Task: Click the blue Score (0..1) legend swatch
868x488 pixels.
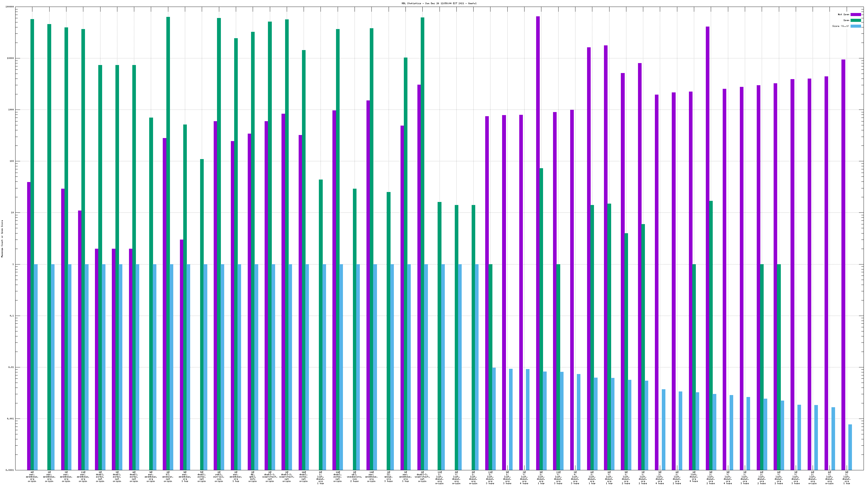Action: [856, 26]
